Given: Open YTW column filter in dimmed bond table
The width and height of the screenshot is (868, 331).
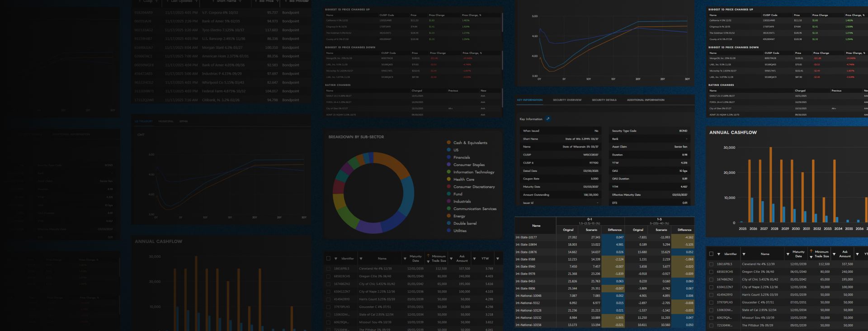Looking at the screenshot, I should point(474,259).
